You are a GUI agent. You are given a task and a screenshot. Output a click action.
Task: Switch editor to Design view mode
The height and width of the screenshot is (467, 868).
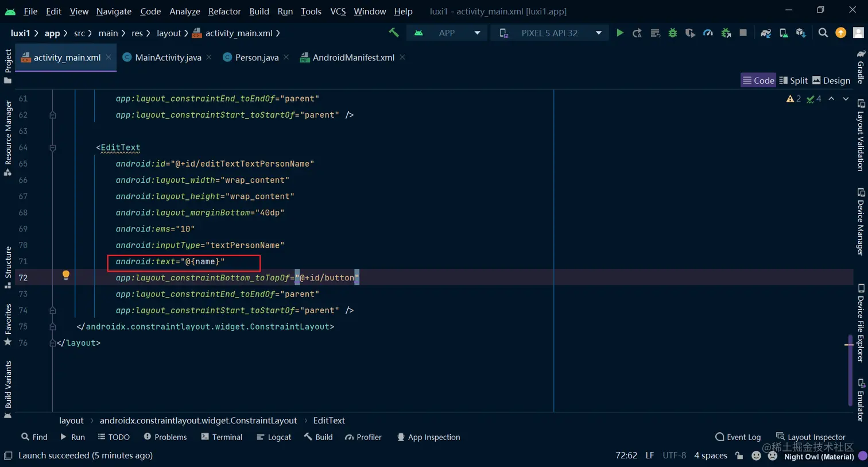[x=831, y=80]
